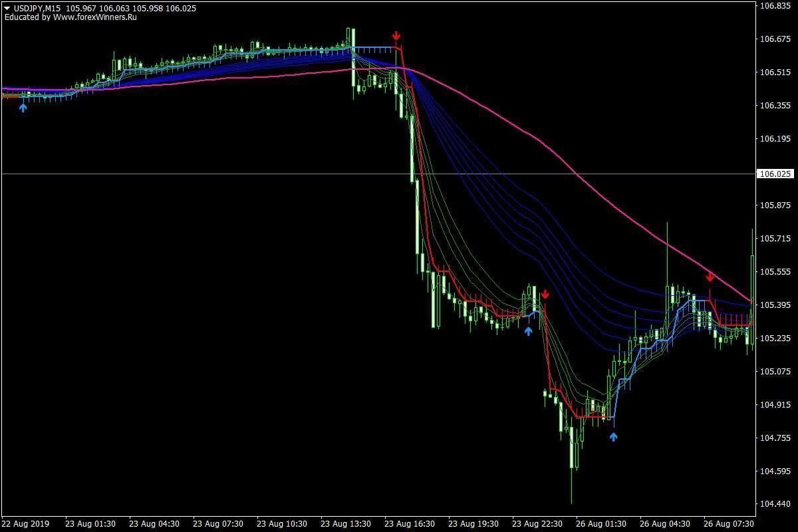The height and width of the screenshot is (532, 798).
Task: Open the chart menu triangle beside USDJPY,M15
Action: point(7,8)
